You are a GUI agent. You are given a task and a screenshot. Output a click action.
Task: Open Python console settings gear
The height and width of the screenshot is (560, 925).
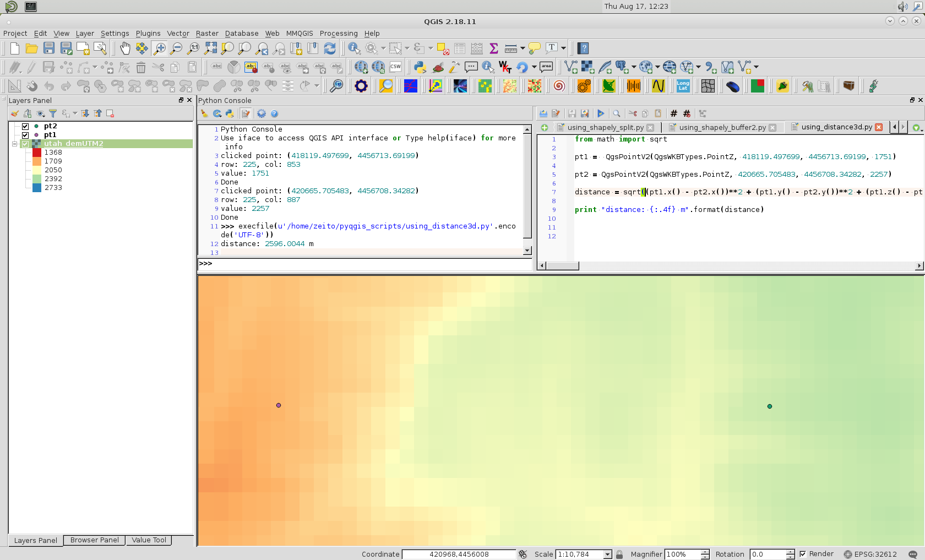(x=262, y=113)
